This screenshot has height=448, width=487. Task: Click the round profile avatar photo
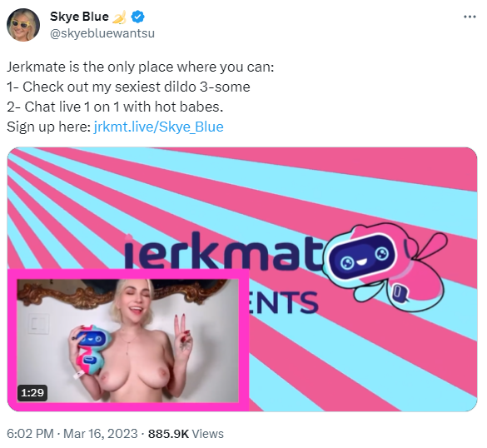23,25
